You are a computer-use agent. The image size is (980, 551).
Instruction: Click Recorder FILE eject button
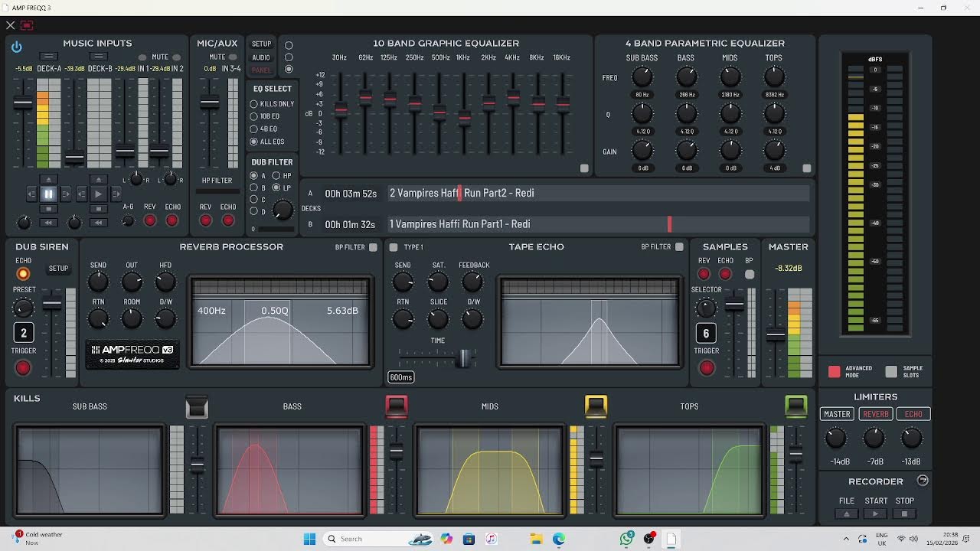pyautogui.click(x=847, y=514)
